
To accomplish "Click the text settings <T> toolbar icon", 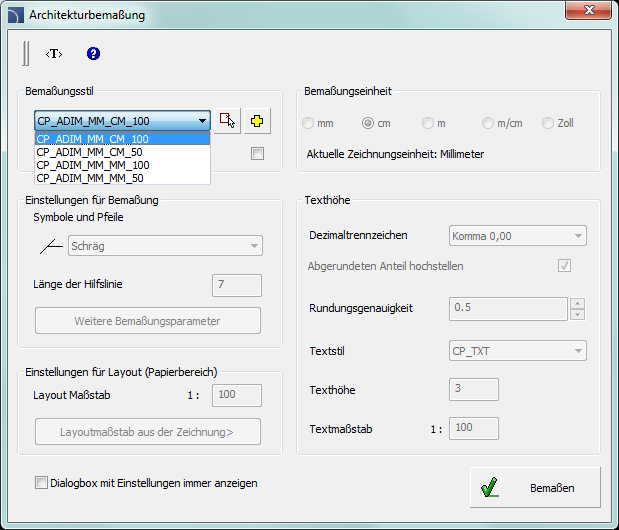I will click(54, 53).
